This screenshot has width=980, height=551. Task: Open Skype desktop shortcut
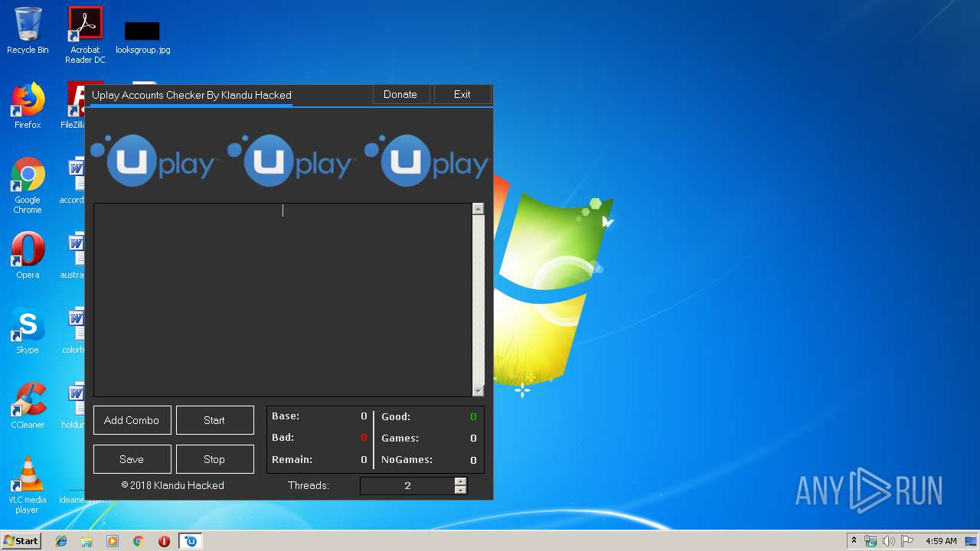tap(28, 331)
